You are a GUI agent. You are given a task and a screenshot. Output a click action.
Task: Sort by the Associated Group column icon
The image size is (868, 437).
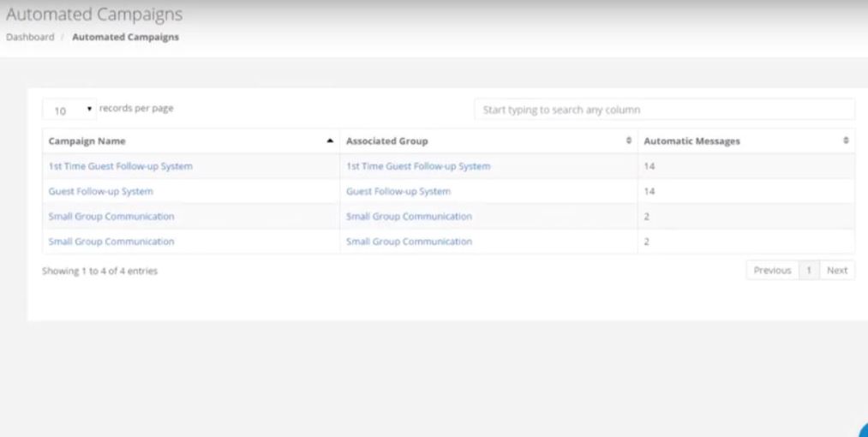pyautogui.click(x=630, y=141)
